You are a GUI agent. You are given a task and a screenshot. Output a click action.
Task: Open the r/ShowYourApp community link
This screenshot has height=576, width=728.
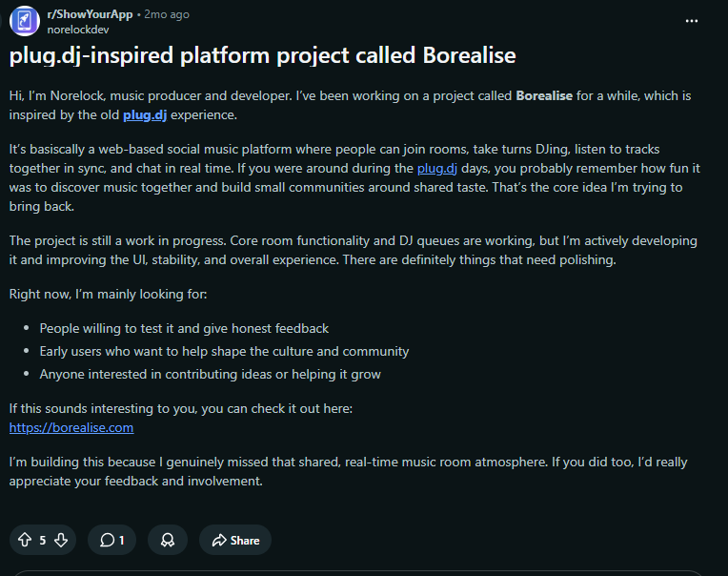click(91, 14)
